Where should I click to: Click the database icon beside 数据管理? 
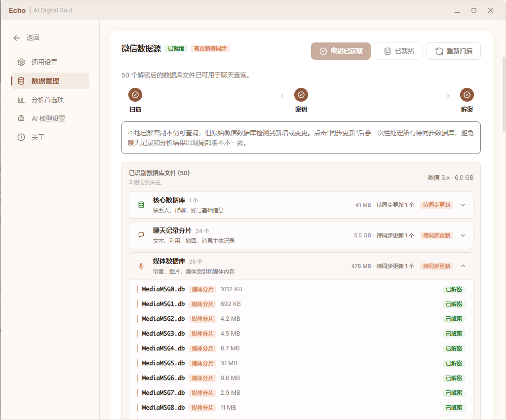point(21,81)
